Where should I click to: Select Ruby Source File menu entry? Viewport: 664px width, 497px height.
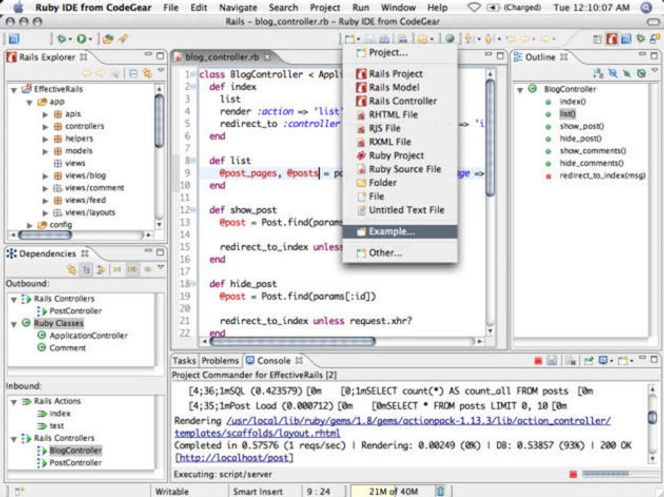point(399,169)
